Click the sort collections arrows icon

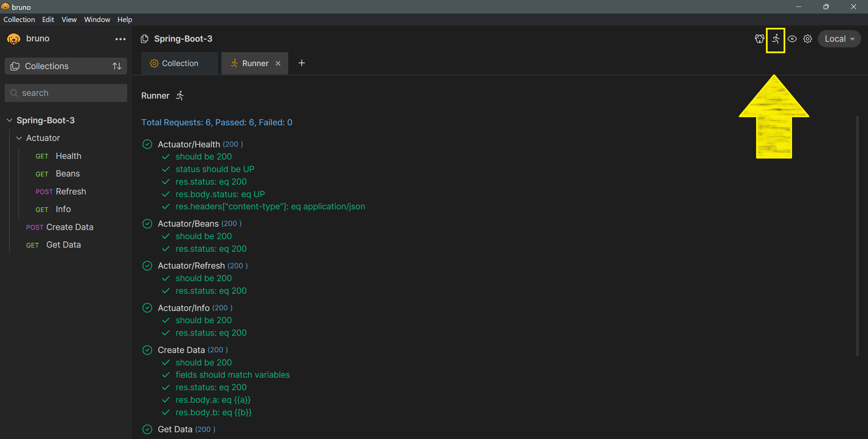(x=117, y=66)
